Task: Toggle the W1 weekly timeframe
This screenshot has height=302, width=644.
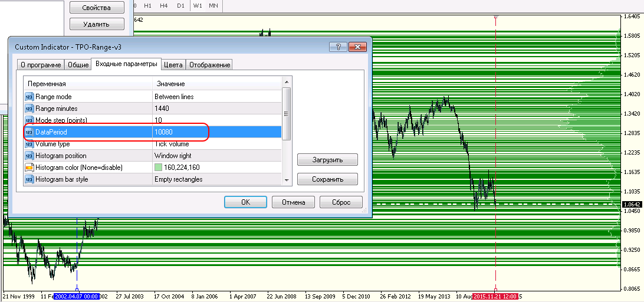Action: pyautogui.click(x=198, y=5)
